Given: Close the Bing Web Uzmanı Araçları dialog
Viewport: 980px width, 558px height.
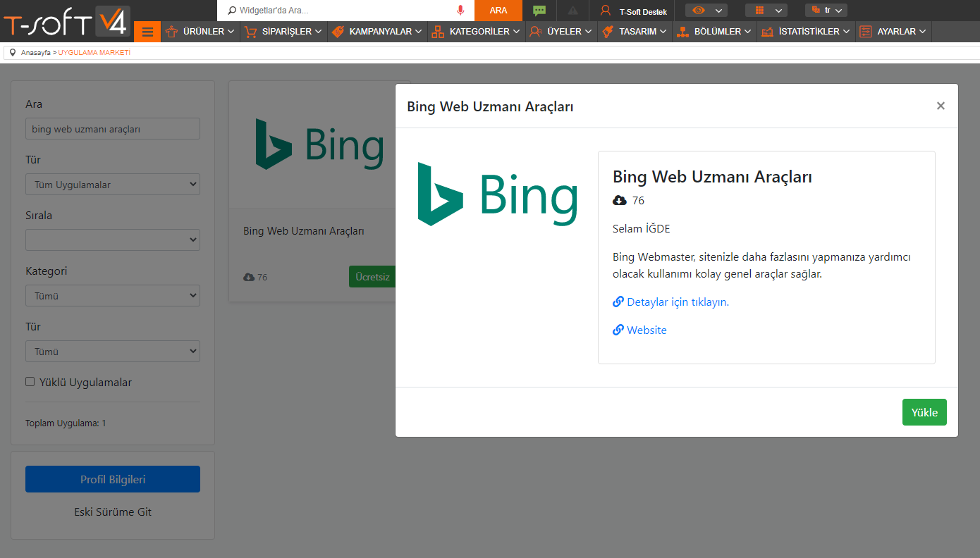Looking at the screenshot, I should click(x=941, y=106).
